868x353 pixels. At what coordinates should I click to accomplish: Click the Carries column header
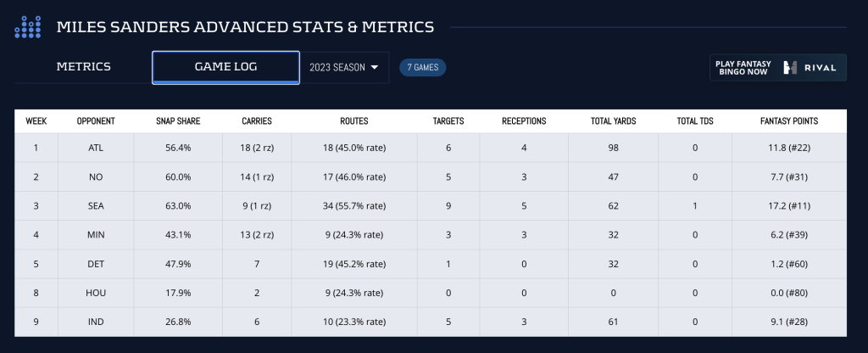tap(256, 121)
